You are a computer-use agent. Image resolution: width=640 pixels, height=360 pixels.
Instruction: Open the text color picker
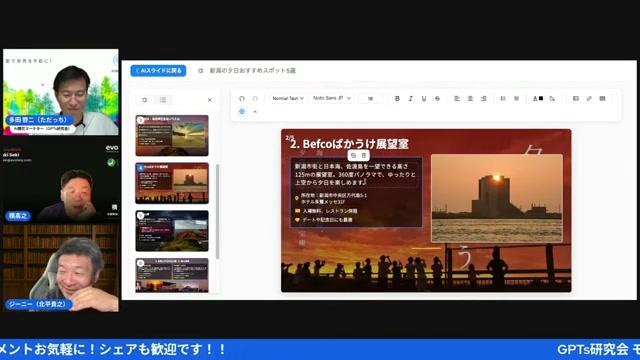pos(538,98)
